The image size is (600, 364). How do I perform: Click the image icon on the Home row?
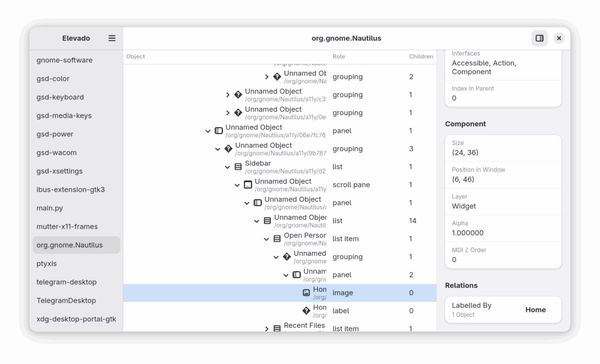306,292
